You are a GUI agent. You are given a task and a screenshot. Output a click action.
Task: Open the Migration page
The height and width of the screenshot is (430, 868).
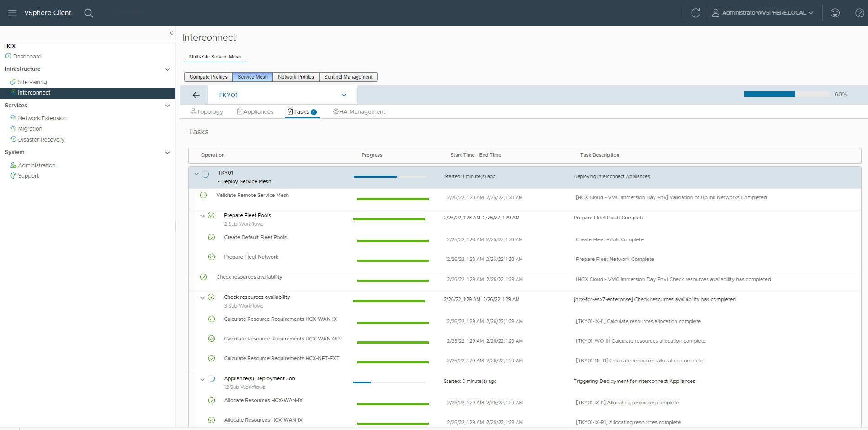coord(30,129)
